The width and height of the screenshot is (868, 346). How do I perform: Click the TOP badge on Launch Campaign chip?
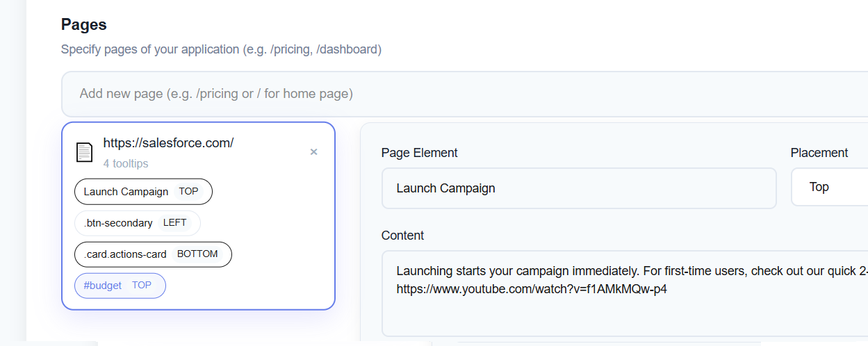(x=188, y=192)
